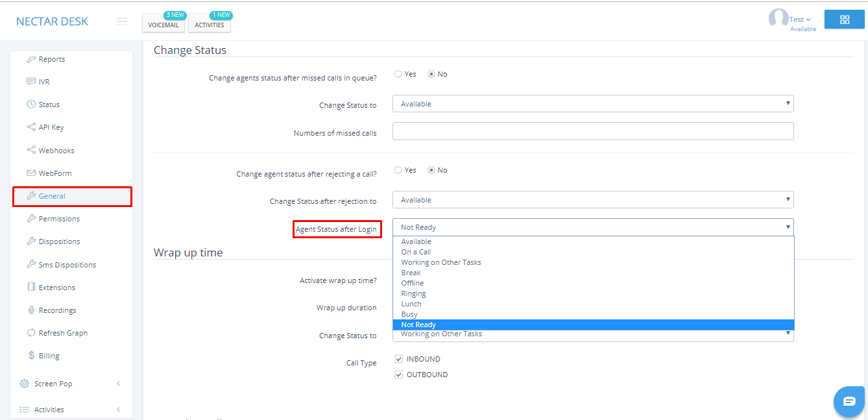Screen dimensions: 868x420
Task: Go to Nectar Desk home logo
Action: [x=52, y=21]
